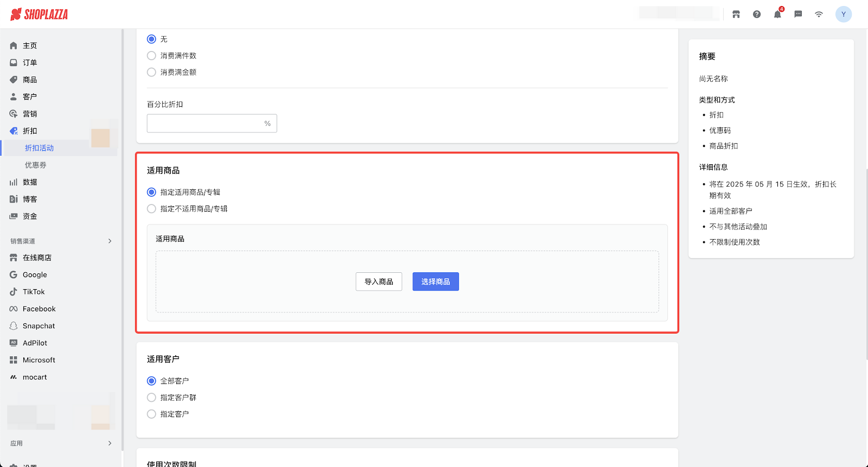868x467 pixels.
Task: Select 指定不适用商品/专辑 radio option
Action: (x=152, y=209)
